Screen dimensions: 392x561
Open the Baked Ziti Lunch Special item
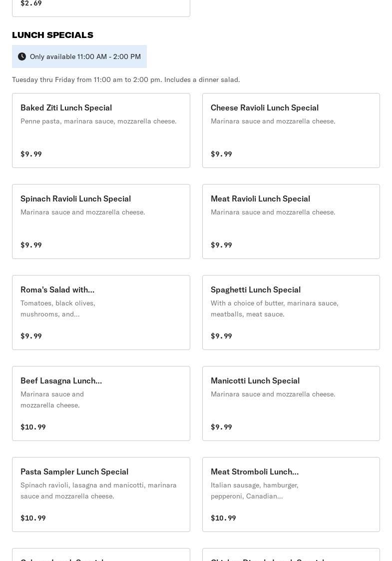coord(101,130)
